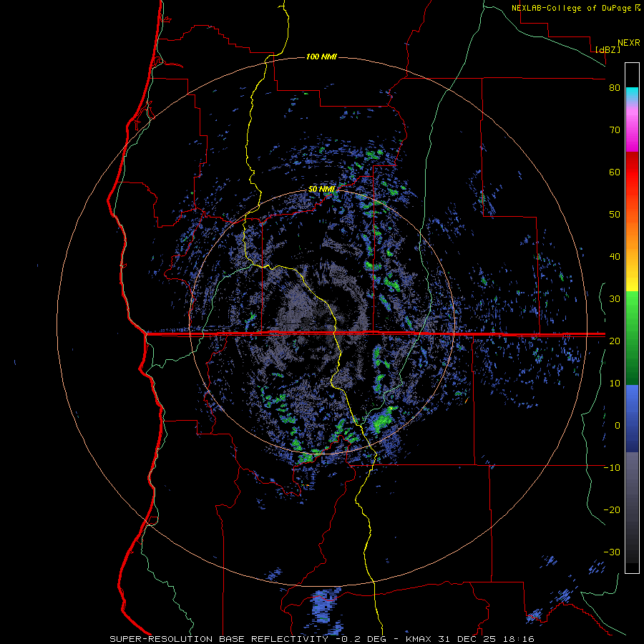Click the -20 dBZ scale value

tap(612, 509)
